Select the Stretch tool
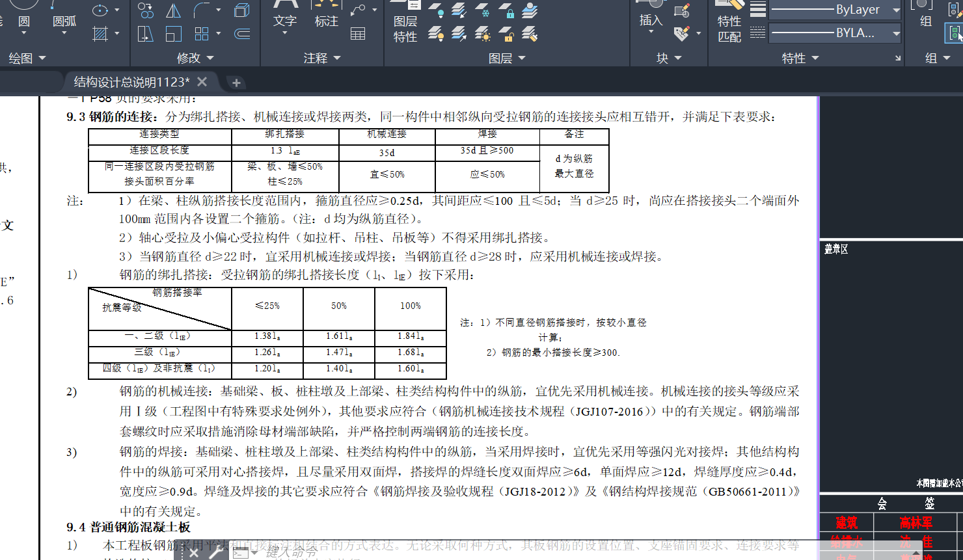The image size is (963, 560). [146, 34]
